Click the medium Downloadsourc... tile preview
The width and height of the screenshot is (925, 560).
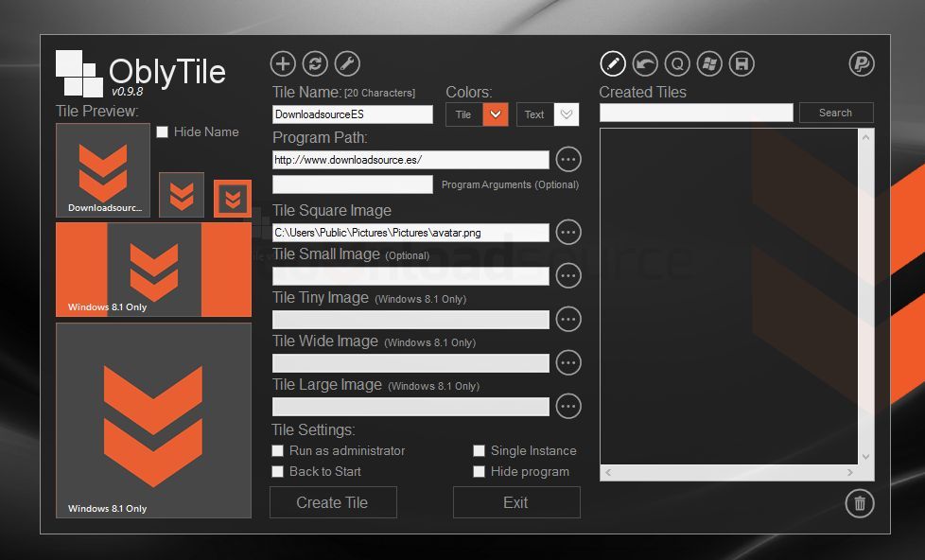click(103, 170)
